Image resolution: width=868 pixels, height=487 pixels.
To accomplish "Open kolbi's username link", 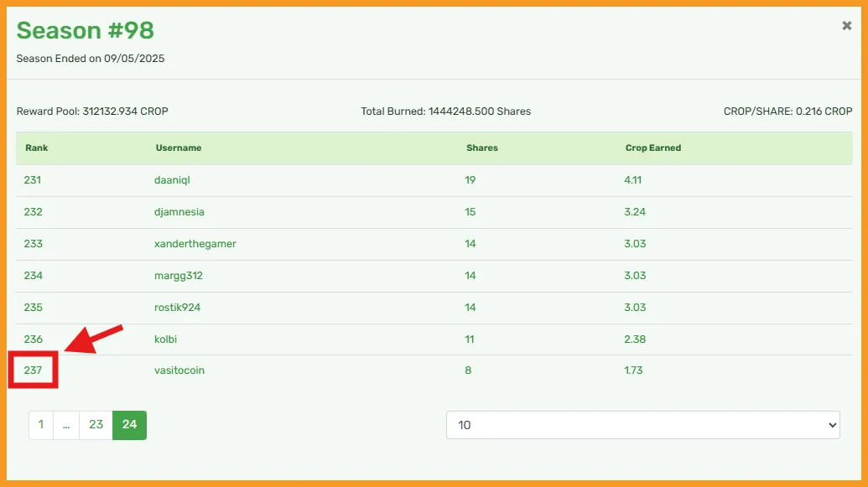I will point(165,339).
